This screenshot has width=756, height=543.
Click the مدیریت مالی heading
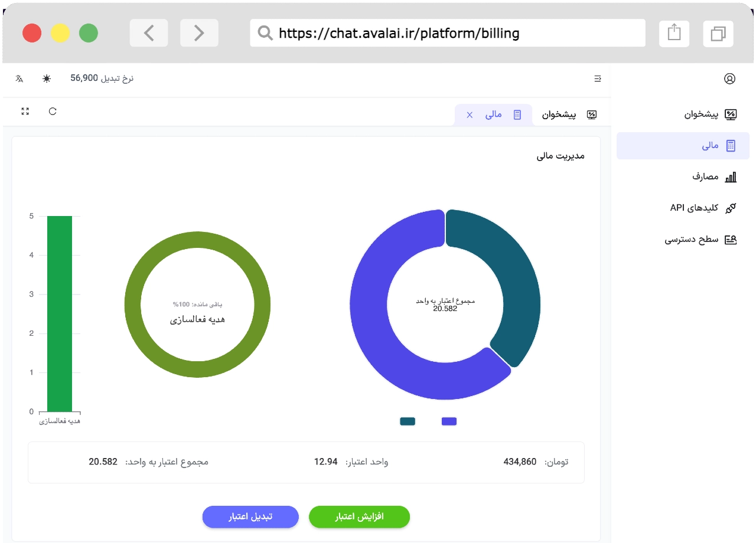coord(561,156)
